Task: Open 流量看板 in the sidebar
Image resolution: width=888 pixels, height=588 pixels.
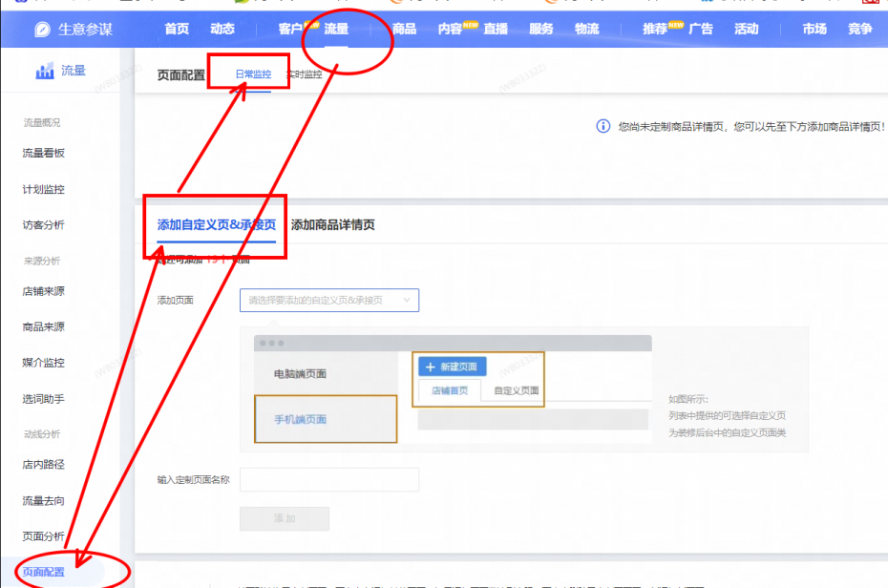Action: [x=44, y=153]
